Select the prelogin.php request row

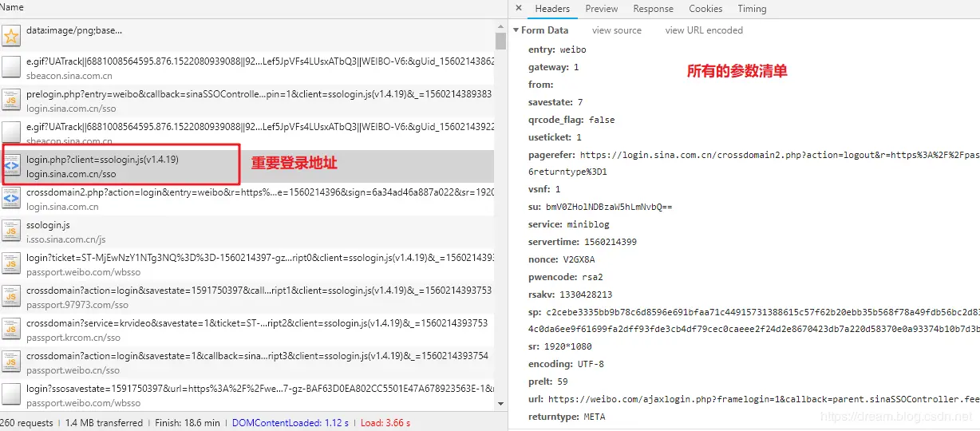pos(247,100)
